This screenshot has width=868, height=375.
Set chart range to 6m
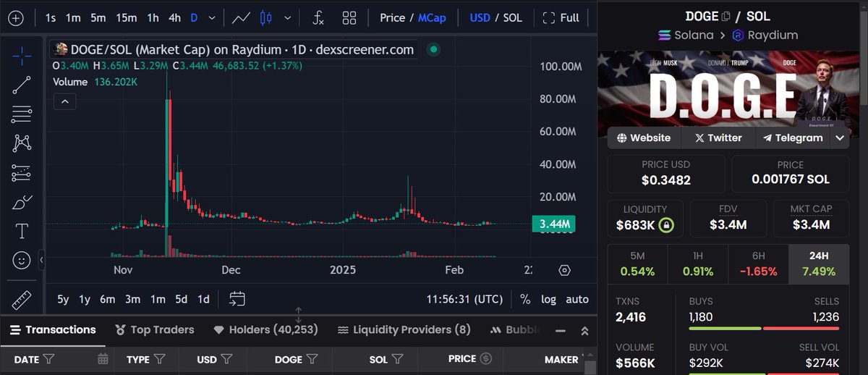click(x=108, y=299)
